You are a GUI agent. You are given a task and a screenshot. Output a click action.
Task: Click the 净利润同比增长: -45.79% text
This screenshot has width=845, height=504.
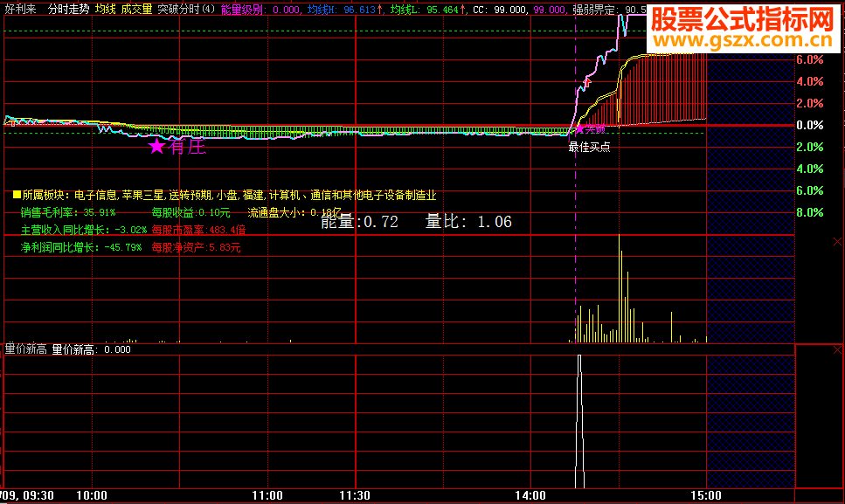pyautogui.click(x=81, y=248)
